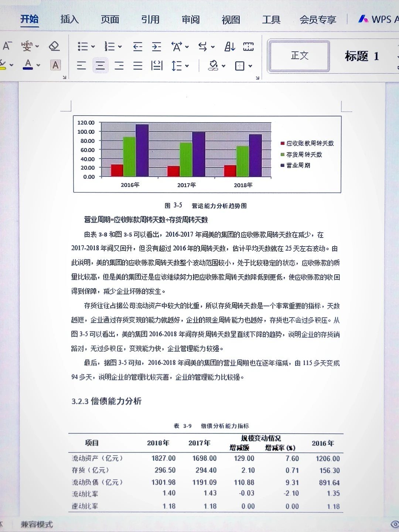399x532 pixels.
Task: Toggle character shading A button
Action: coord(56,65)
